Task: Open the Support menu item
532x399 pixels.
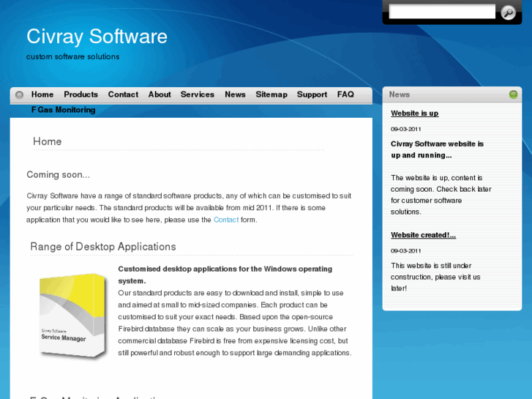Action: pos(312,94)
